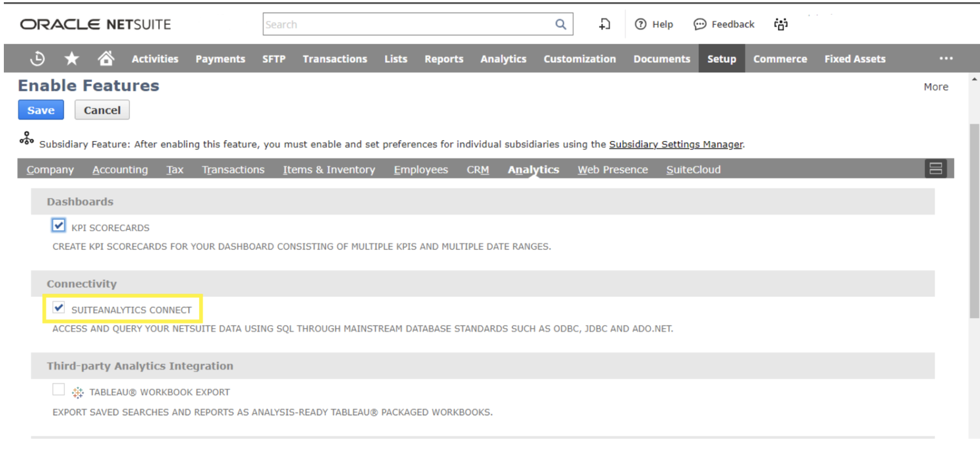Viewport: 980px width, 456px height.
Task: Switch to the Accounting subtab
Action: click(120, 170)
